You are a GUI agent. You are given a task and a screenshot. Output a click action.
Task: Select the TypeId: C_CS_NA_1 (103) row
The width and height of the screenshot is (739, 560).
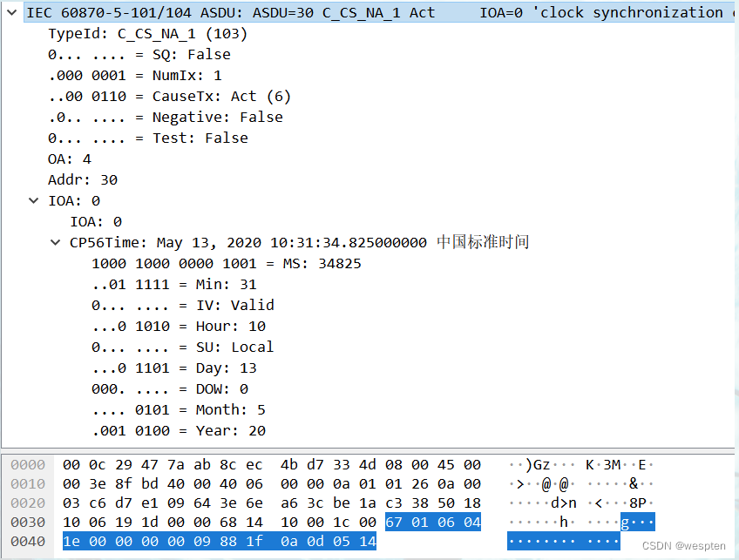pyautogui.click(x=147, y=34)
